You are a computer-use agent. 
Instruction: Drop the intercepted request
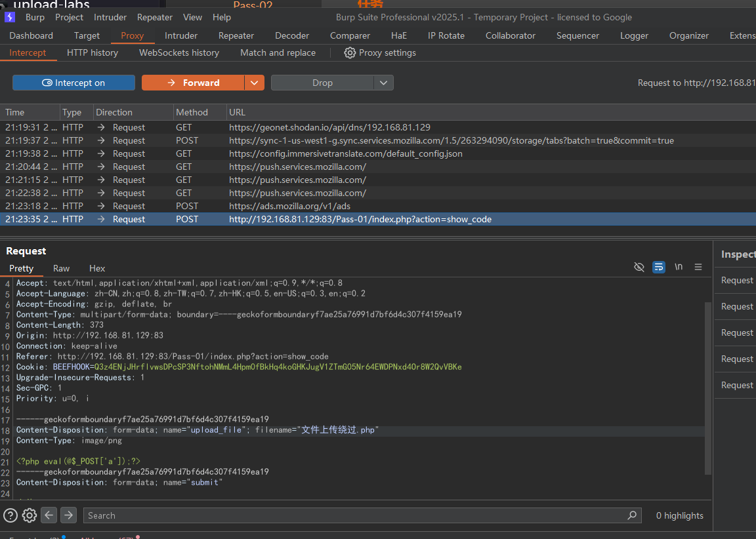point(322,83)
